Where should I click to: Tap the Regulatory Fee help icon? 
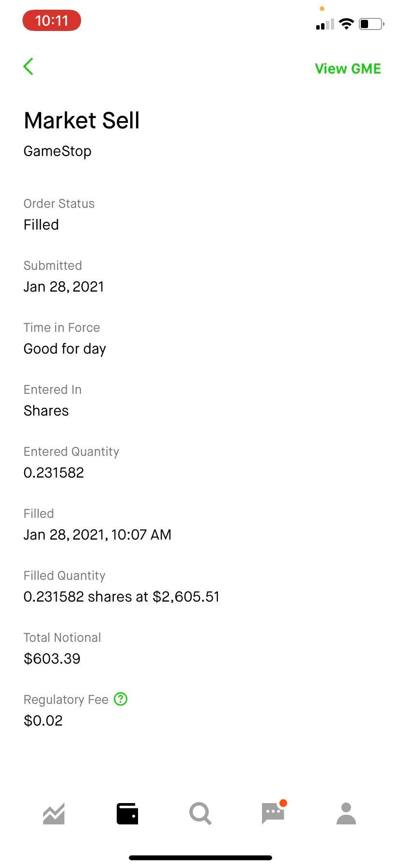tap(121, 699)
